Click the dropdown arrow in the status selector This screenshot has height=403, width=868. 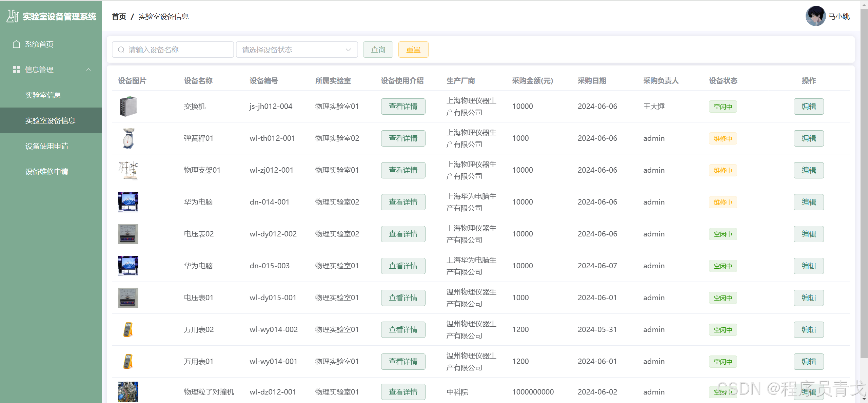tap(348, 50)
